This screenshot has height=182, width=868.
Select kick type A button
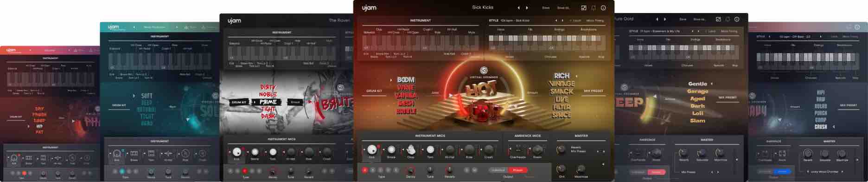(365, 170)
